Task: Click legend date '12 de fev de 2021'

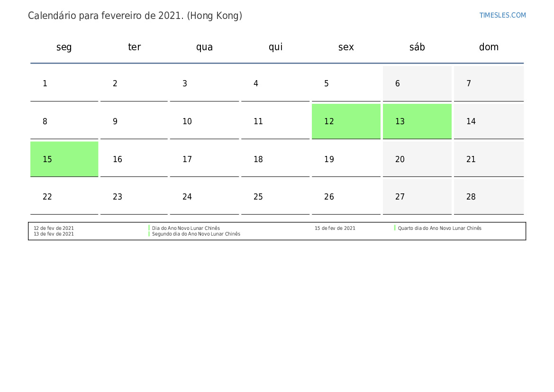Action: (x=54, y=228)
